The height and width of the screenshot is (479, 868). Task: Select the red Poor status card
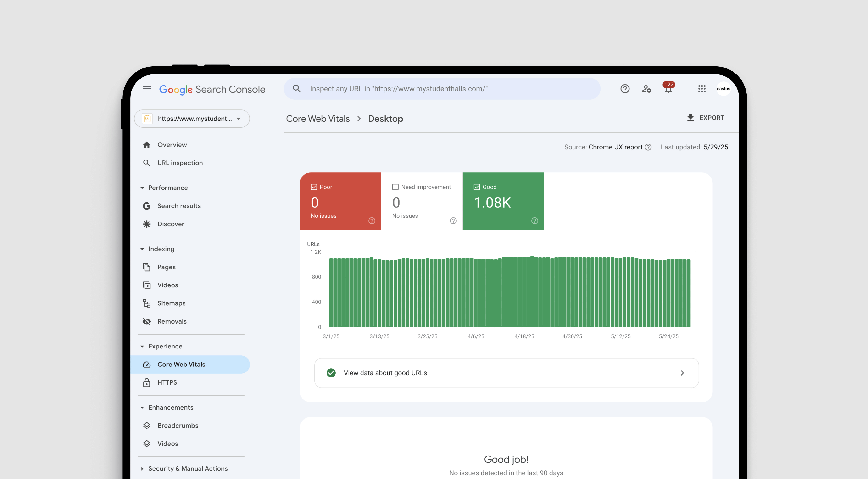340,201
